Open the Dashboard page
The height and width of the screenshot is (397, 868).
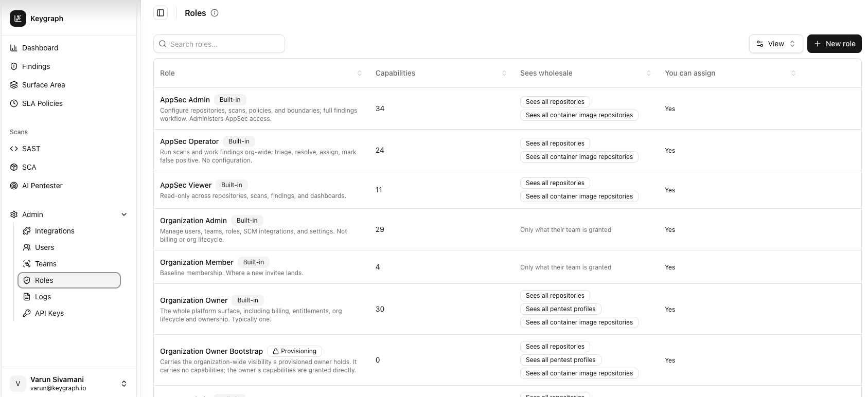coord(69,48)
